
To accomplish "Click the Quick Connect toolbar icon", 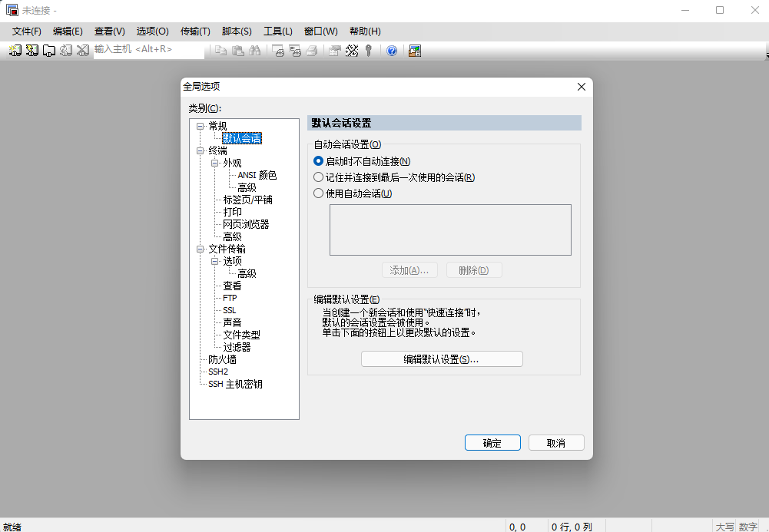I will tap(31, 51).
